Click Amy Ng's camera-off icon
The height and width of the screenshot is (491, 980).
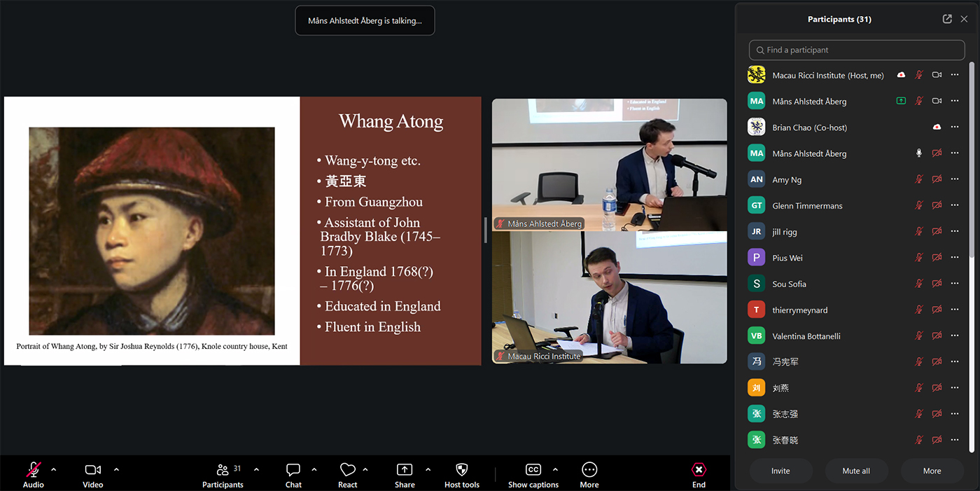[937, 179]
